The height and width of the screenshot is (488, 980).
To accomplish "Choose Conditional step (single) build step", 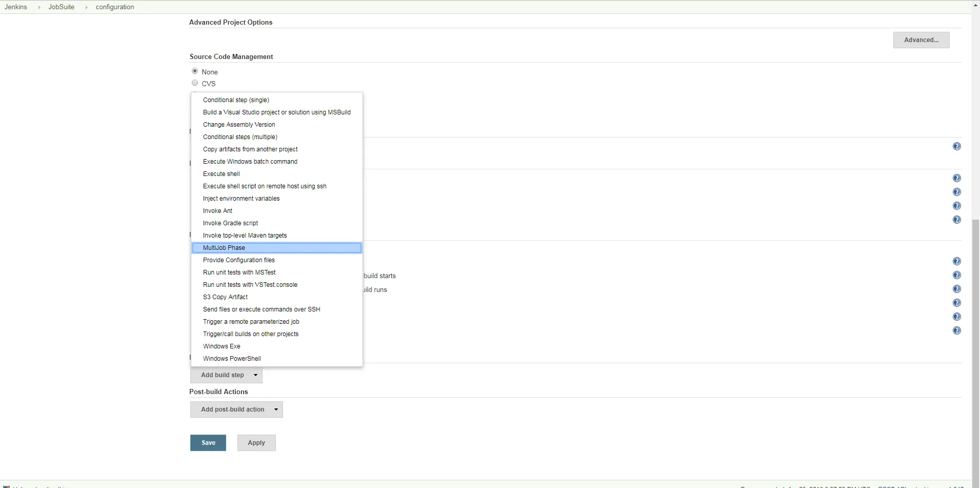I will [x=277, y=100].
